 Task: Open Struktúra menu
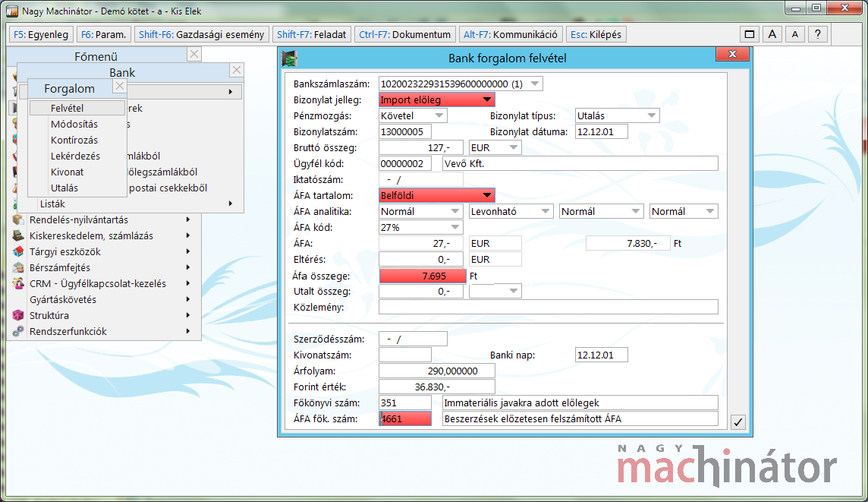(105, 316)
